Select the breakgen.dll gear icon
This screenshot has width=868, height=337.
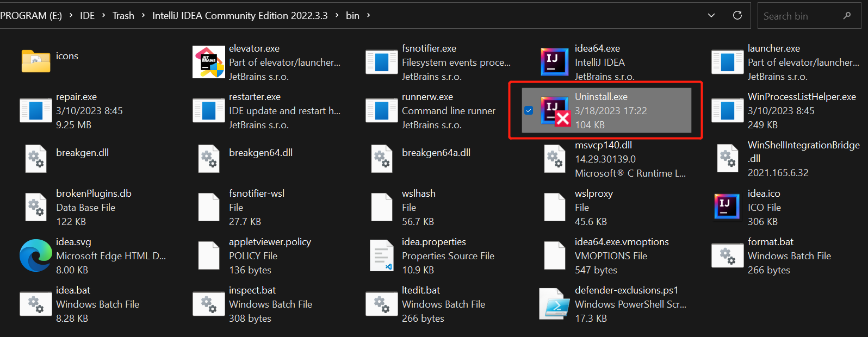coord(36,159)
